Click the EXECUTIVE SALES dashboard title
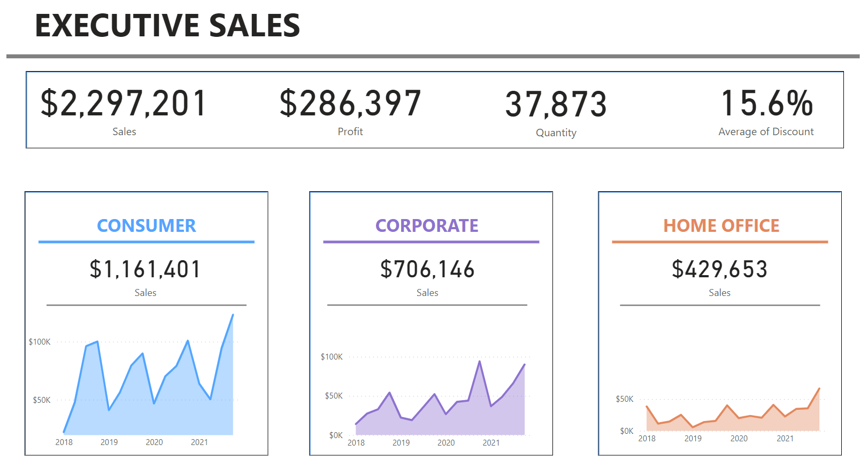Image resolution: width=868 pixels, height=468 pixels. point(167,26)
